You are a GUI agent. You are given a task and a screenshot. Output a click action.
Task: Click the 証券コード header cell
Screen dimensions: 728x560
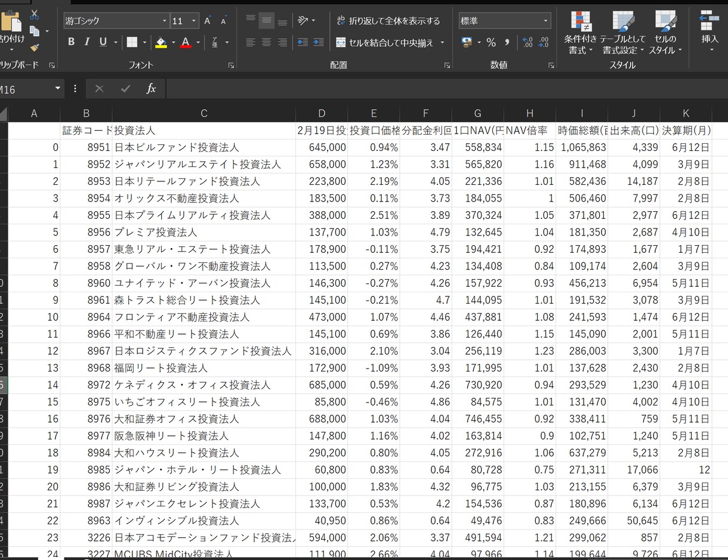[87, 131]
